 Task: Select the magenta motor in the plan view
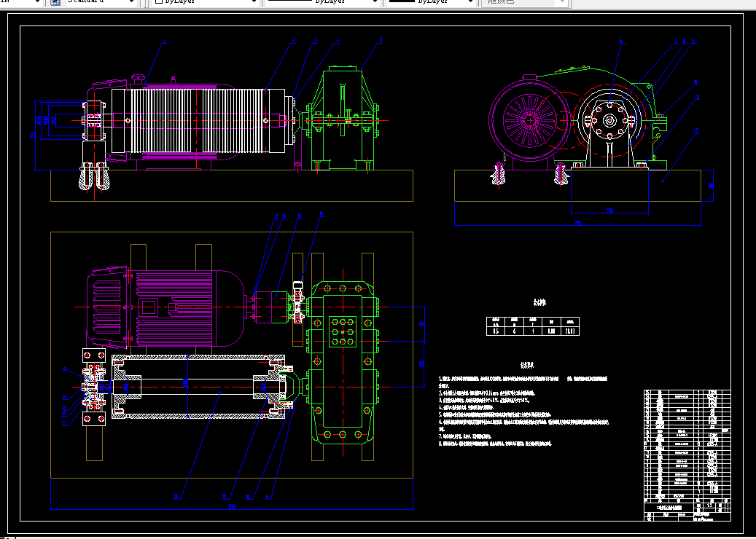166,307
